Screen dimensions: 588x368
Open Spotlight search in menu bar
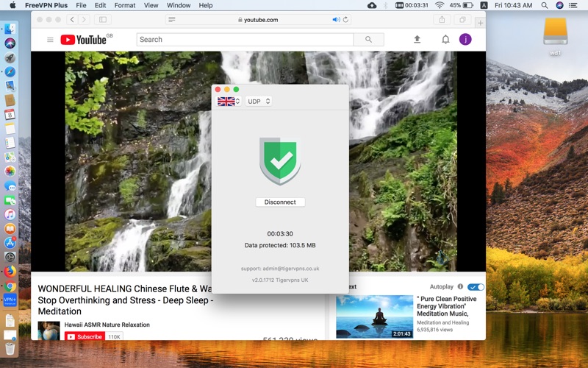(545, 5)
